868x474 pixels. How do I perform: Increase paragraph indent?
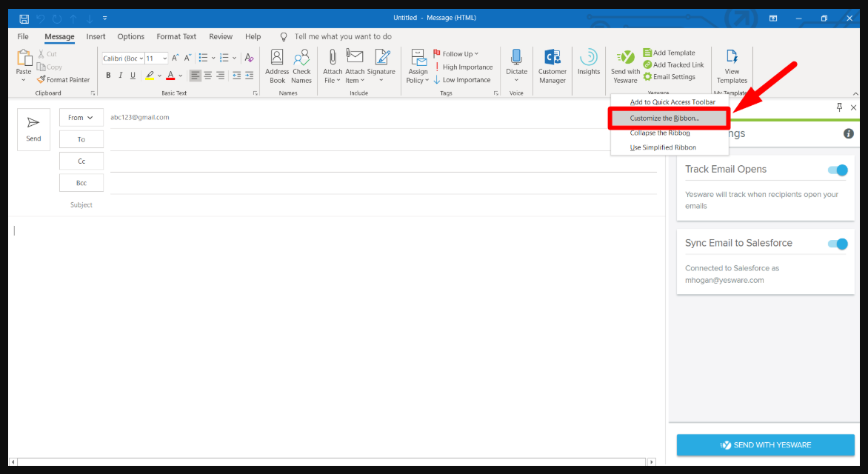point(249,76)
